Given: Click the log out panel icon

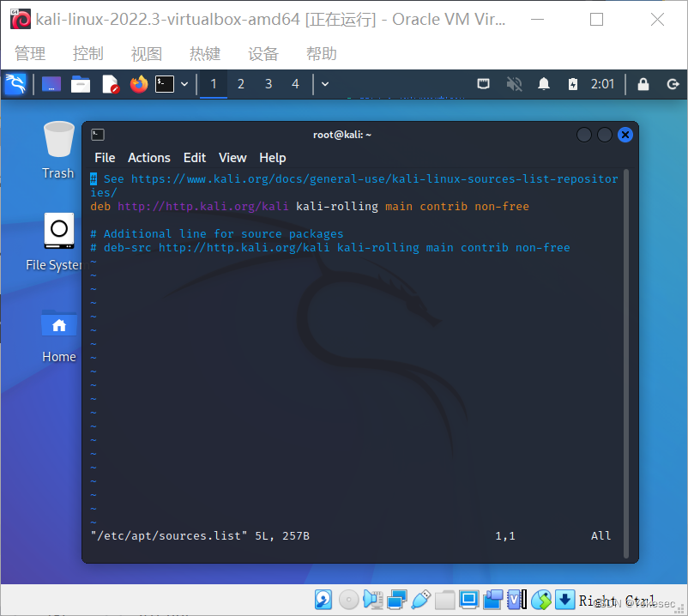Looking at the screenshot, I should pos(673,84).
